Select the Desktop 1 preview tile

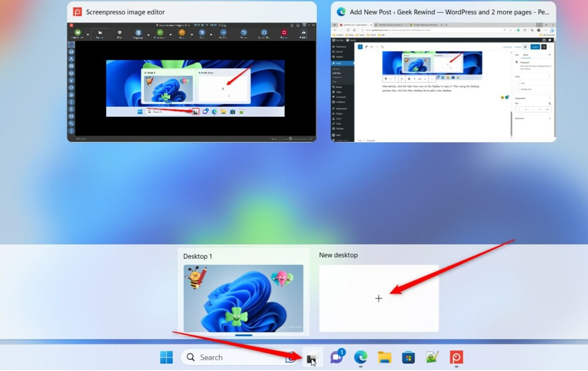click(242, 297)
